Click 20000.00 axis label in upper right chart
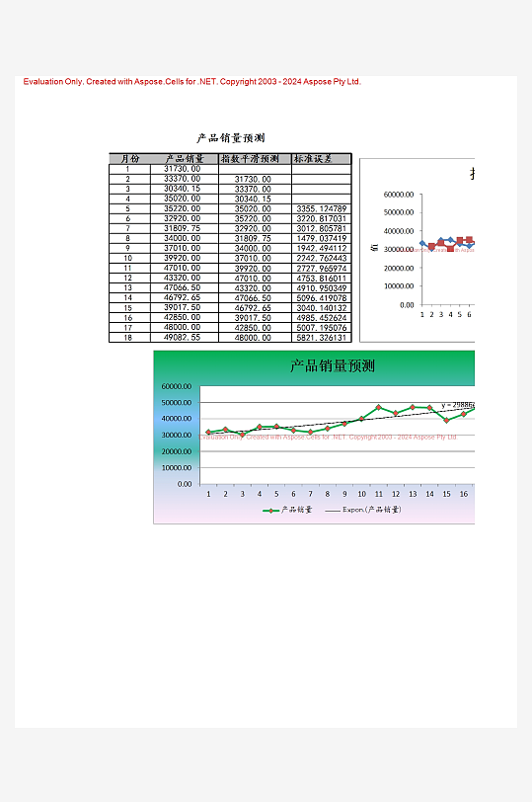This screenshot has height=802, width=532. pyautogui.click(x=399, y=268)
